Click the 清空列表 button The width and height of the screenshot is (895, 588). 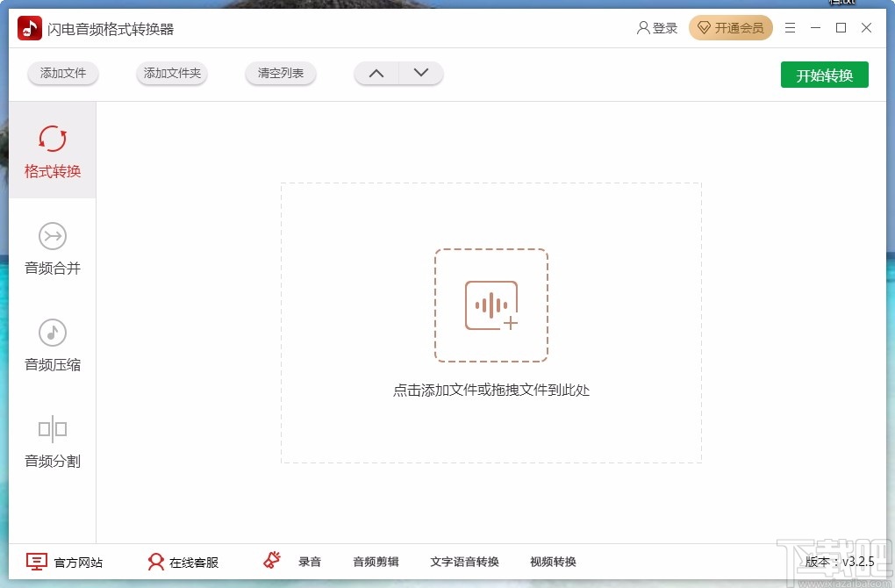click(x=280, y=73)
